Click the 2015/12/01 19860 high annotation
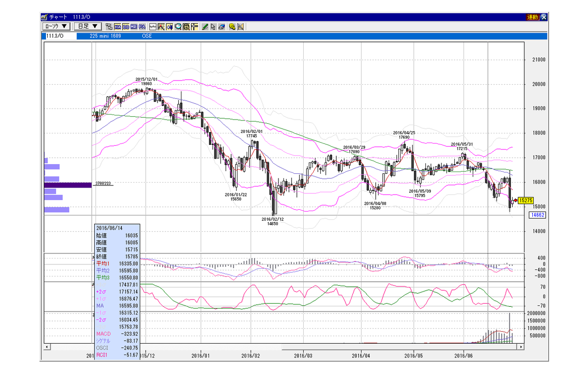Viewport: 588px width, 373px height. (x=147, y=81)
